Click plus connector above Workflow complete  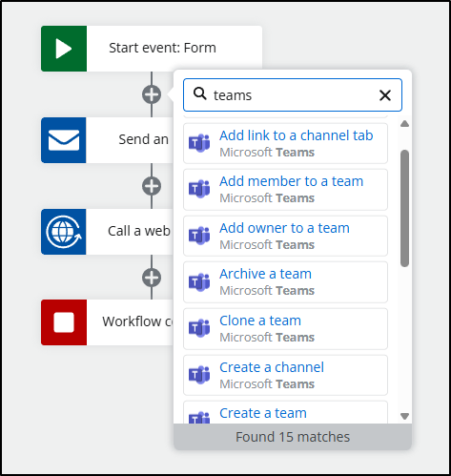(152, 278)
